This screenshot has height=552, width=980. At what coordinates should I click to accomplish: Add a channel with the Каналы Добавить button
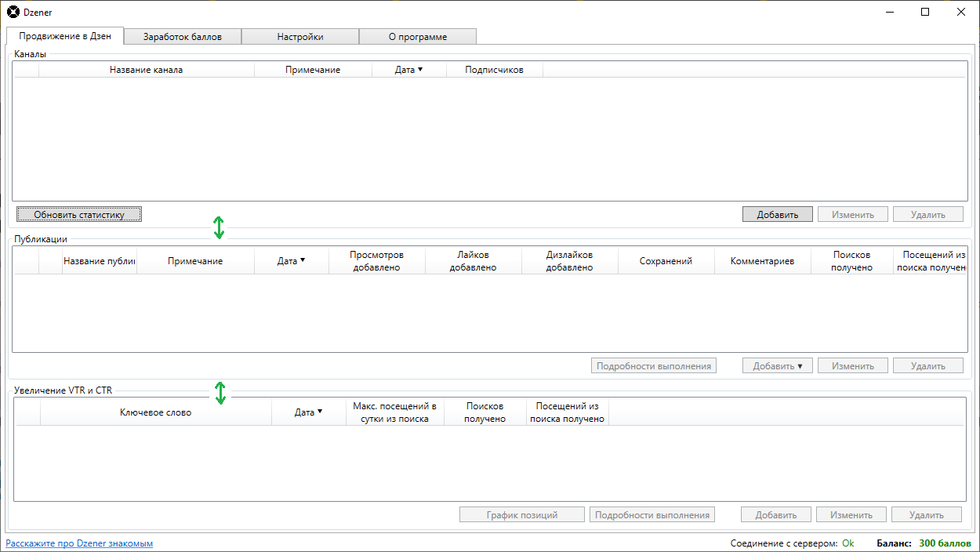[x=777, y=214]
